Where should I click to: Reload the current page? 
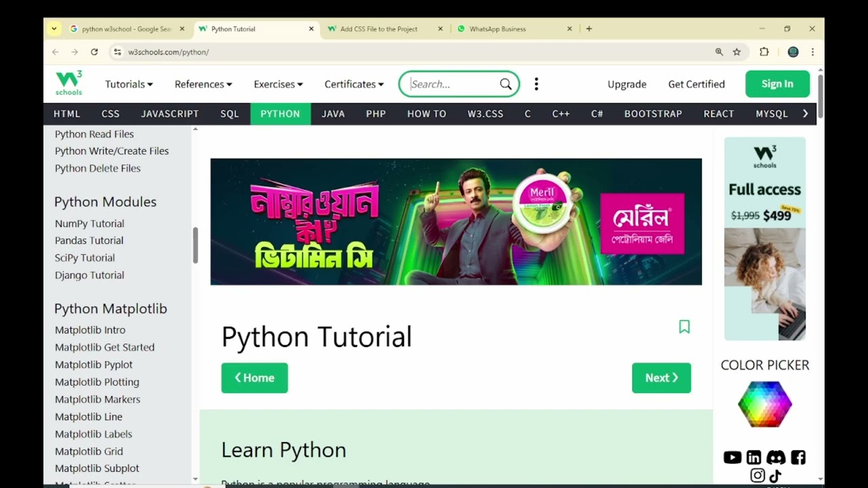tap(94, 52)
